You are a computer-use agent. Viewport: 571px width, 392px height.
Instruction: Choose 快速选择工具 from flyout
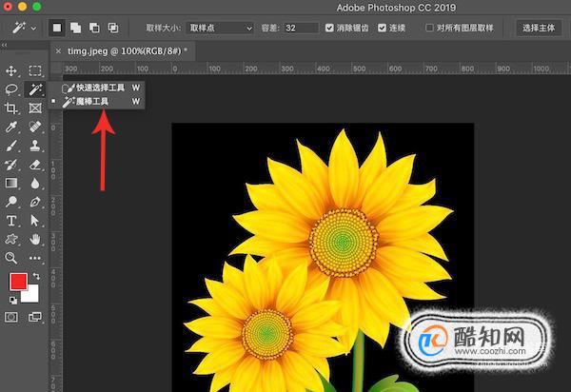(x=98, y=88)
